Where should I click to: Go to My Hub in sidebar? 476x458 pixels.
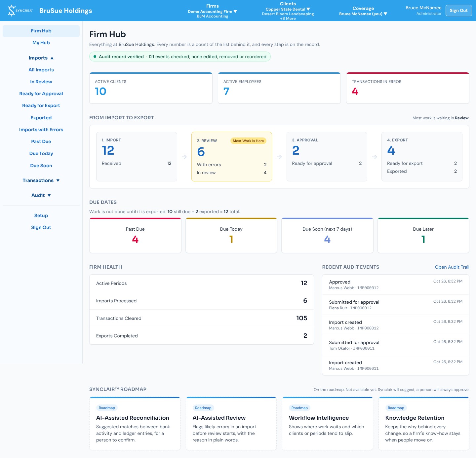41,43
